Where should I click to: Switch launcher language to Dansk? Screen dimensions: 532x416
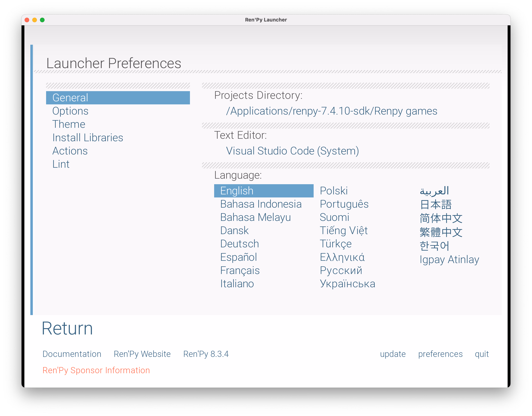[234, 231]
